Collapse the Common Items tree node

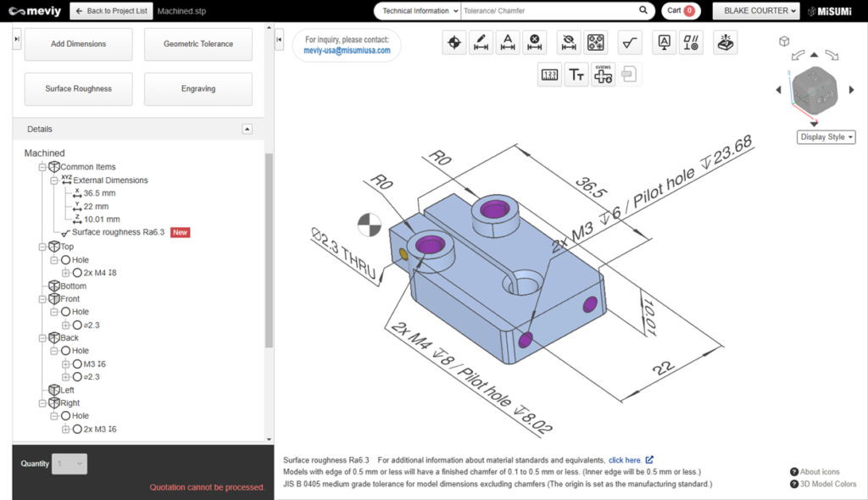[42, 167]
